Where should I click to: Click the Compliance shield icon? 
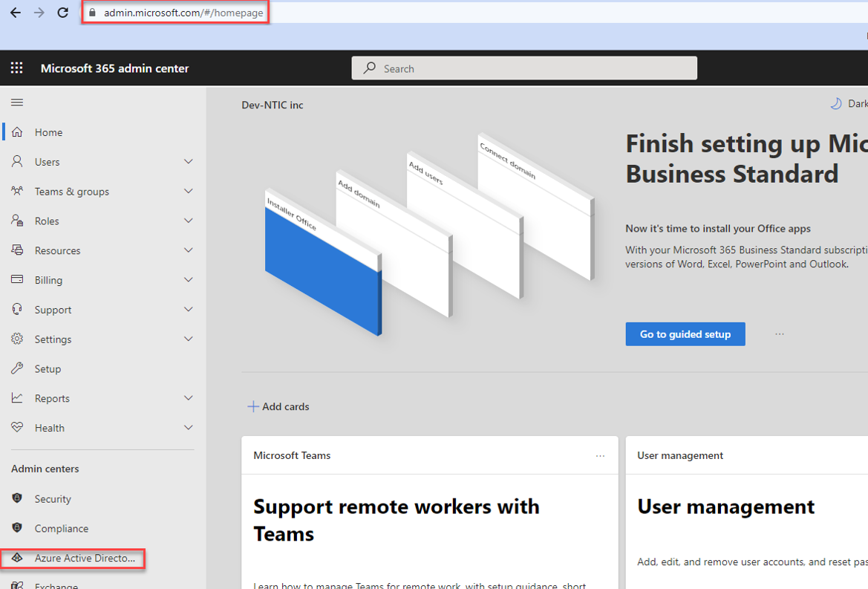tap(17, 528)
